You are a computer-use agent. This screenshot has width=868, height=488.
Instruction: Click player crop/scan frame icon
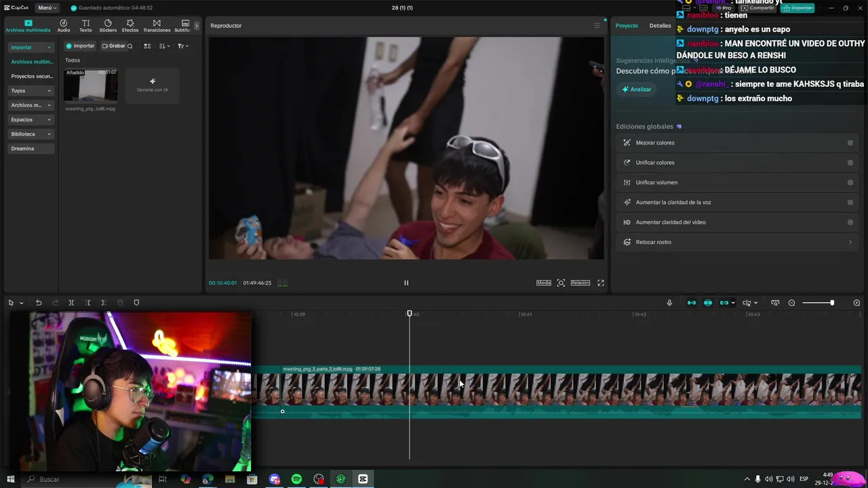coord(561,283)
